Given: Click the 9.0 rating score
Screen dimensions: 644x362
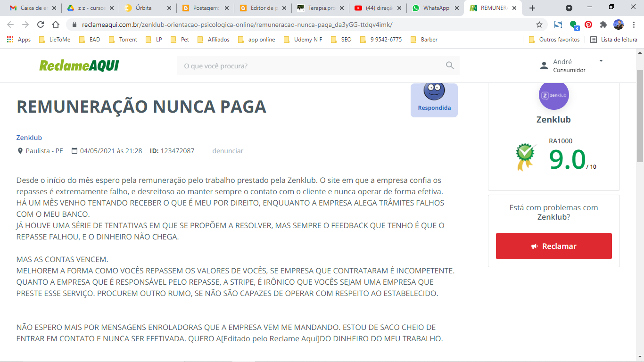Looking at the screenshot, I should point(567,159).
